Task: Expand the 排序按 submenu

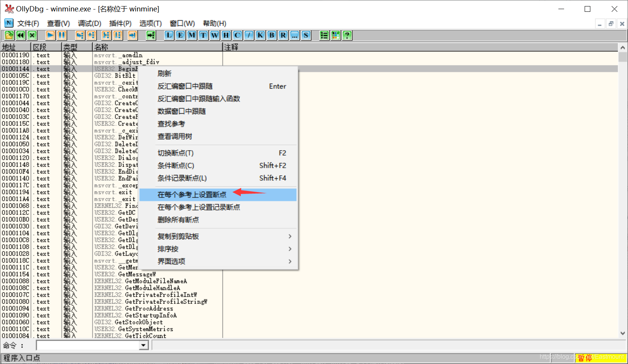Action: coord(218,249)
